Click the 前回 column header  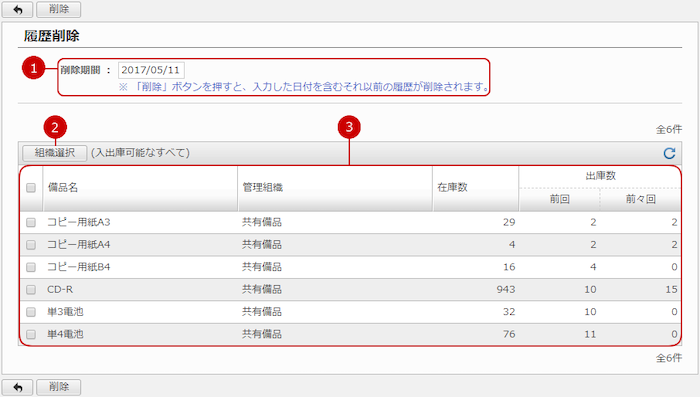coord(559,199)
